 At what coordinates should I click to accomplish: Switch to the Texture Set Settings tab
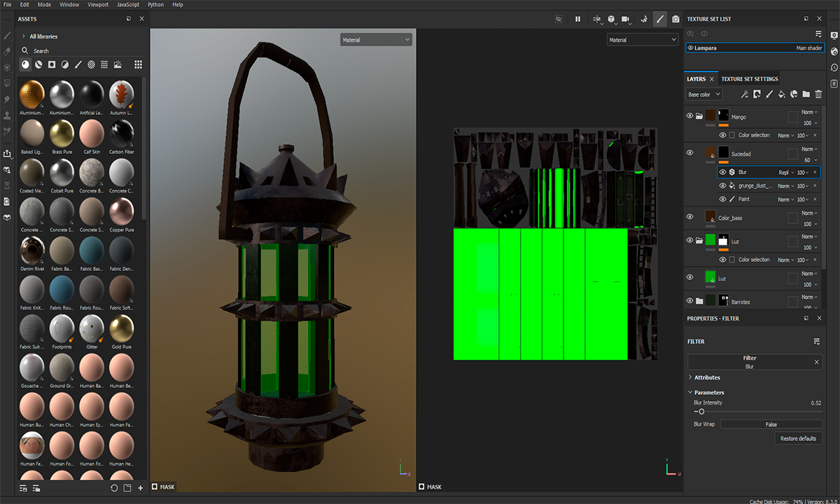[749, 79]
